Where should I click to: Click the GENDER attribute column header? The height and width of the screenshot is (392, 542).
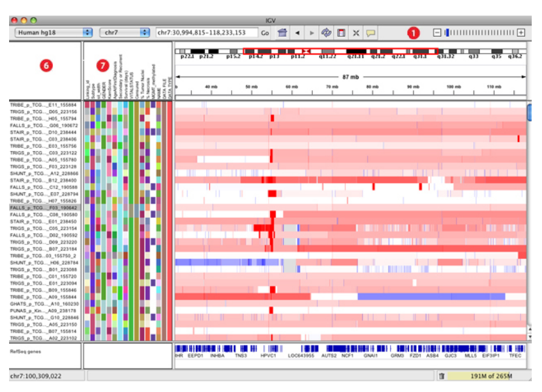pyautogui.click(x=103, y=90)
